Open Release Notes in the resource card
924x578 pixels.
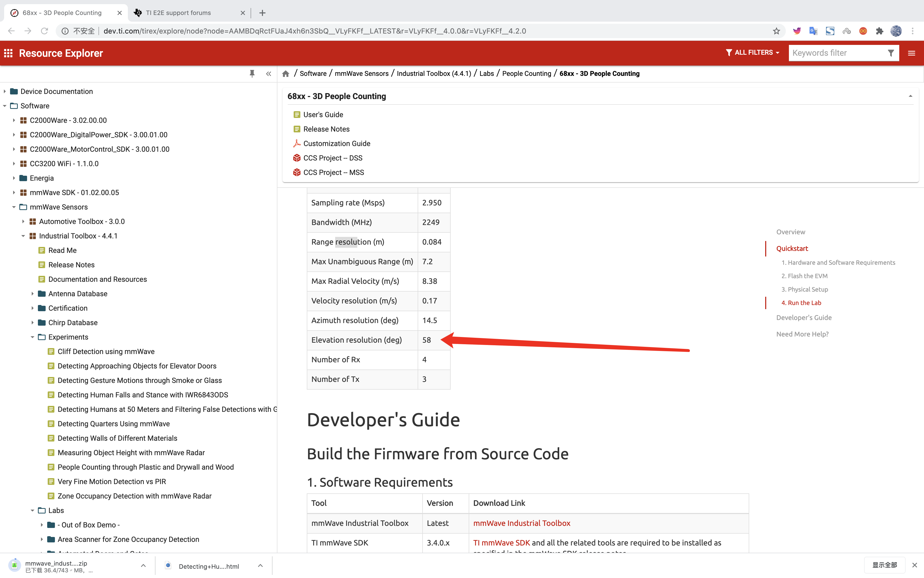[326, 129]
